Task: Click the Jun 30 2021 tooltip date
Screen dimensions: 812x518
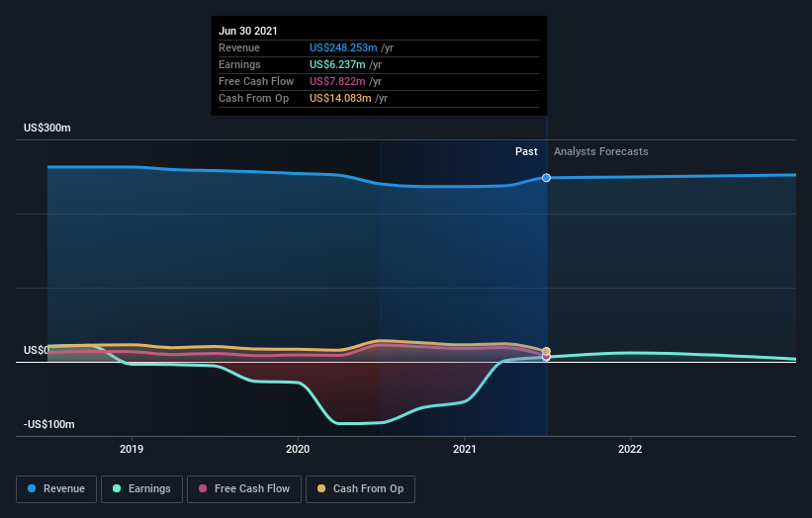Action: point(248,31)
